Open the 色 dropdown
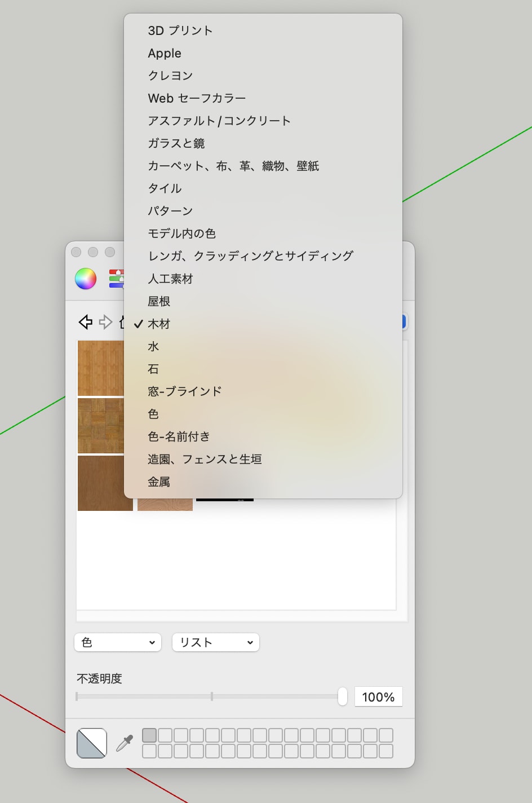This screenshot has height=803, width=532. point(117,642)
